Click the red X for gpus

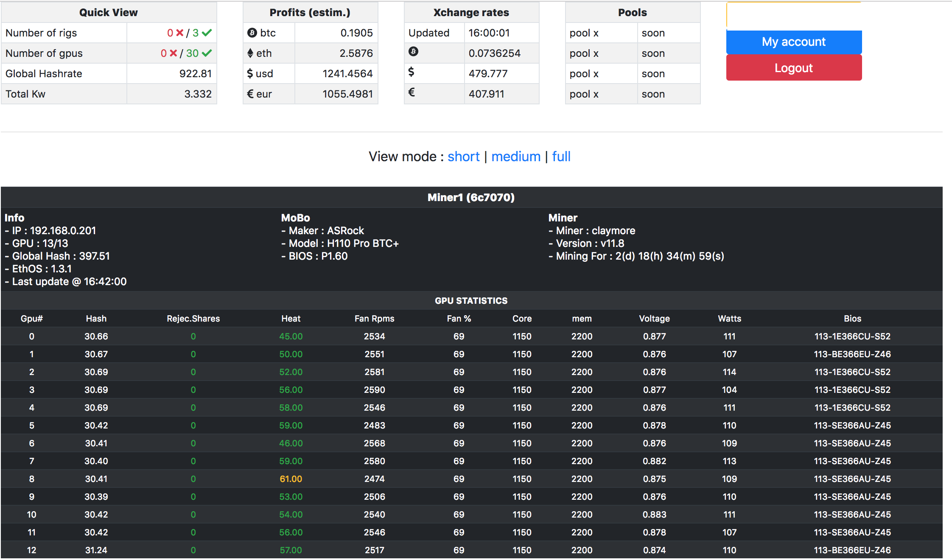coord(173,53)
